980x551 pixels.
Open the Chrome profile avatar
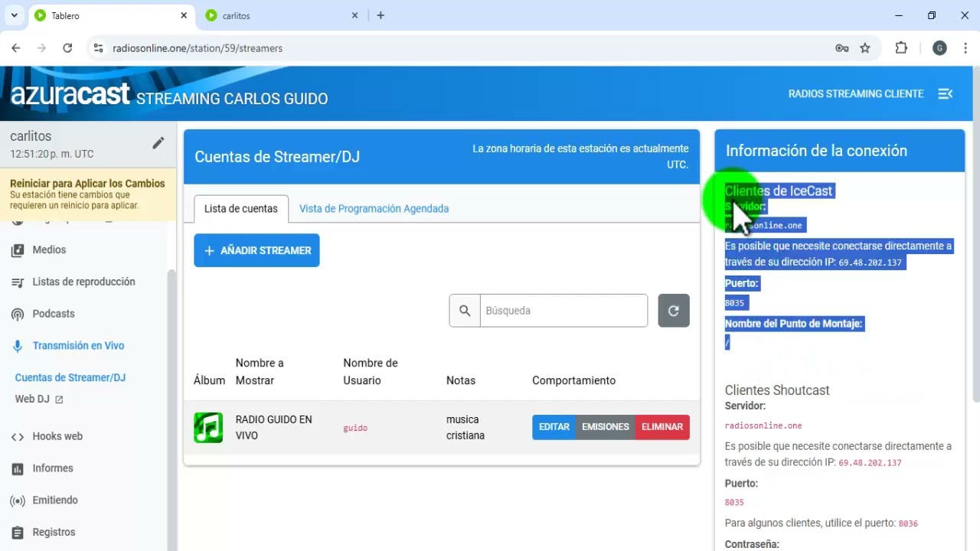point(939,48)
